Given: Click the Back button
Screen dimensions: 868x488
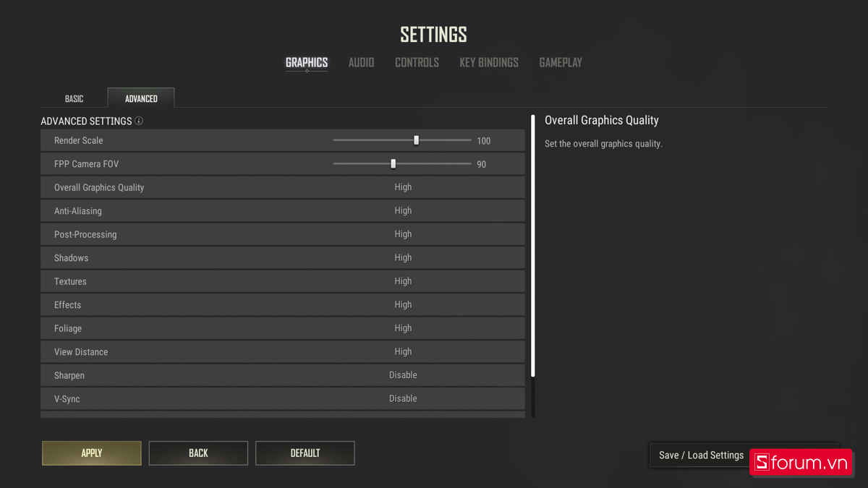Looking at the screenshot, I should pos(198,453).
